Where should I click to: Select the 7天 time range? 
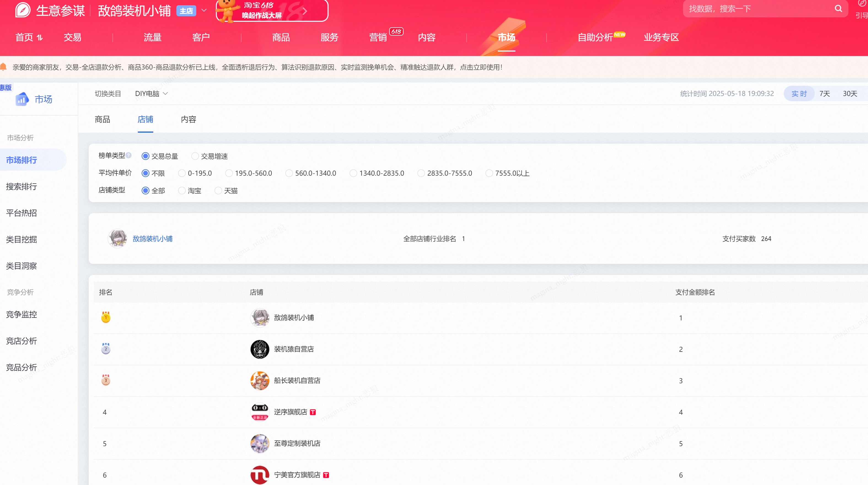pos(824,94)
